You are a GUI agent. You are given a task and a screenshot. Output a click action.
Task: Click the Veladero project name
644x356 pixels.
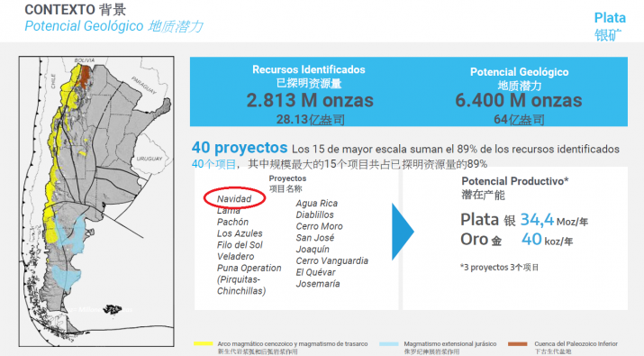click(x=236, y=257)
